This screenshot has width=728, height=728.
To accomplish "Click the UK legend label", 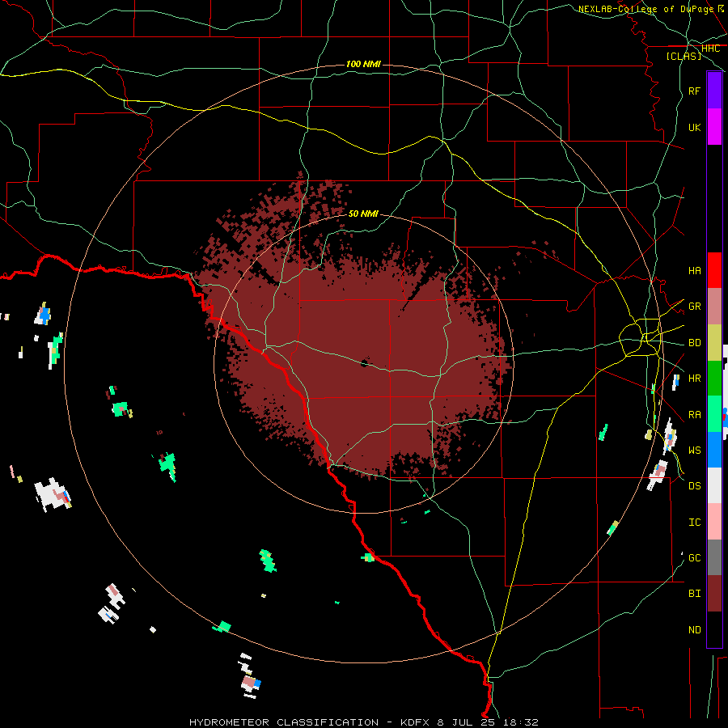I will click(694, 127).
